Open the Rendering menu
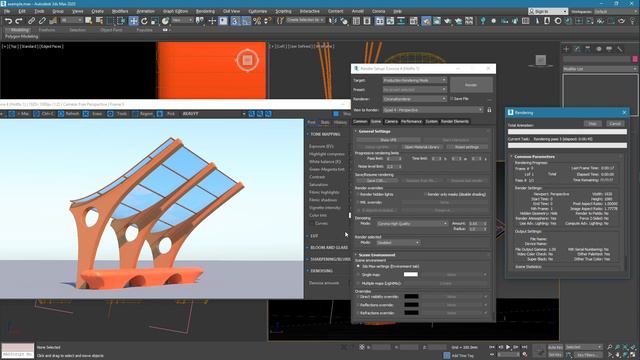640x360 pixels. (x=205, y=11)
